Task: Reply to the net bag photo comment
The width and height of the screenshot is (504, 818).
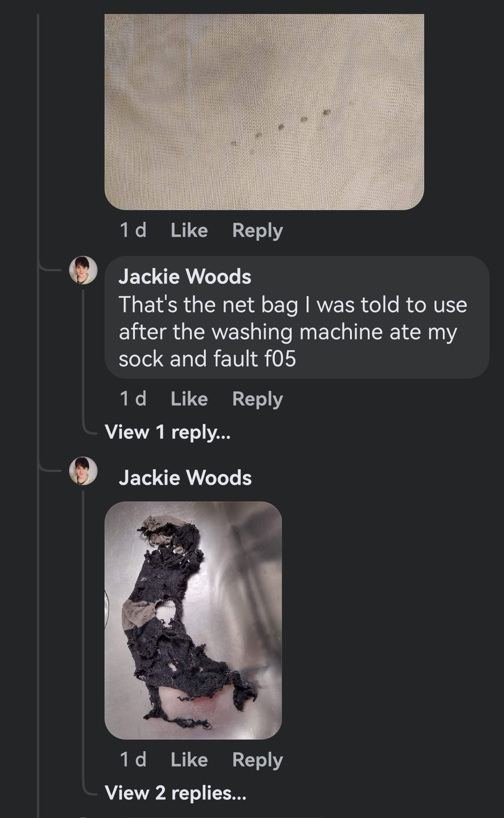Action: pos(258,230)
